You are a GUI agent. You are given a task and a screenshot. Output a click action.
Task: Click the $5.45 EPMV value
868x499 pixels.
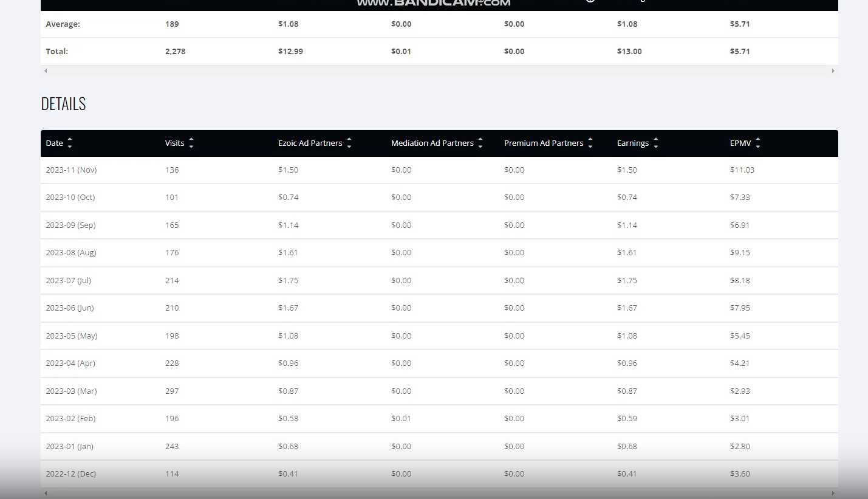[x=740, y=336]
